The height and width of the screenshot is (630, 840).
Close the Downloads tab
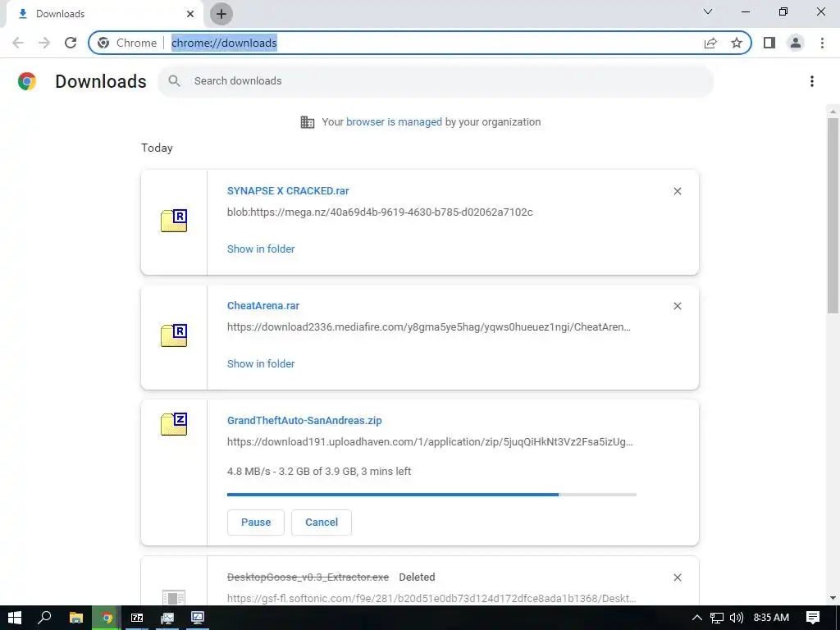click(x=190, y=14)
